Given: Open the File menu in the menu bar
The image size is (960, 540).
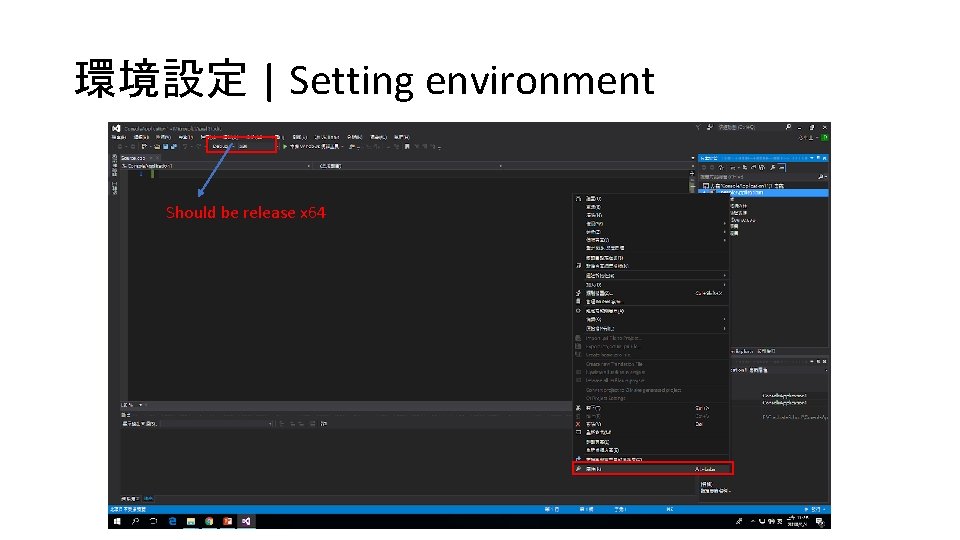Looking at the screenshot, I should [118, 137].
